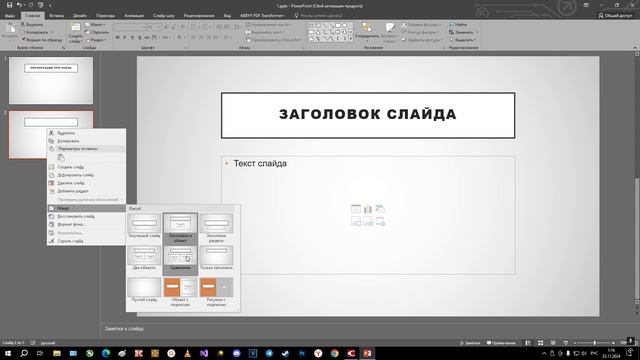
Task: Switch to the Slide Show ribbon tab
Action: coord(164,16)
